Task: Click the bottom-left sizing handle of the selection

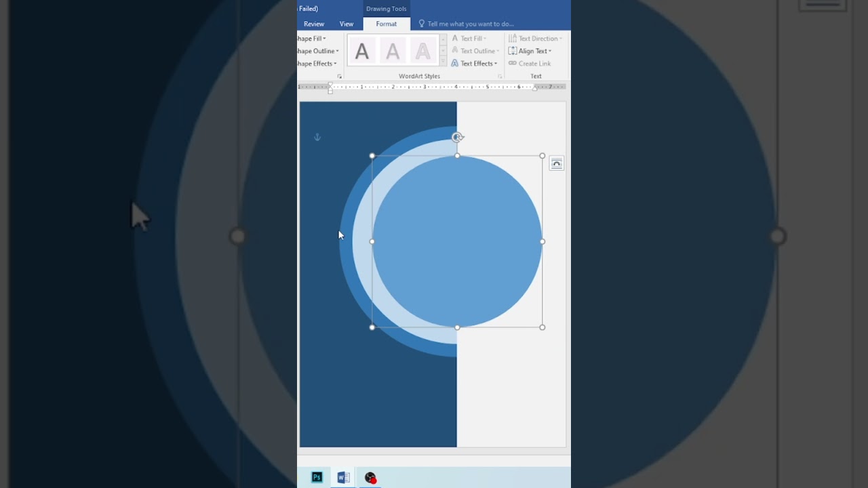Action: pyautogui.click(x=372, y=327)
